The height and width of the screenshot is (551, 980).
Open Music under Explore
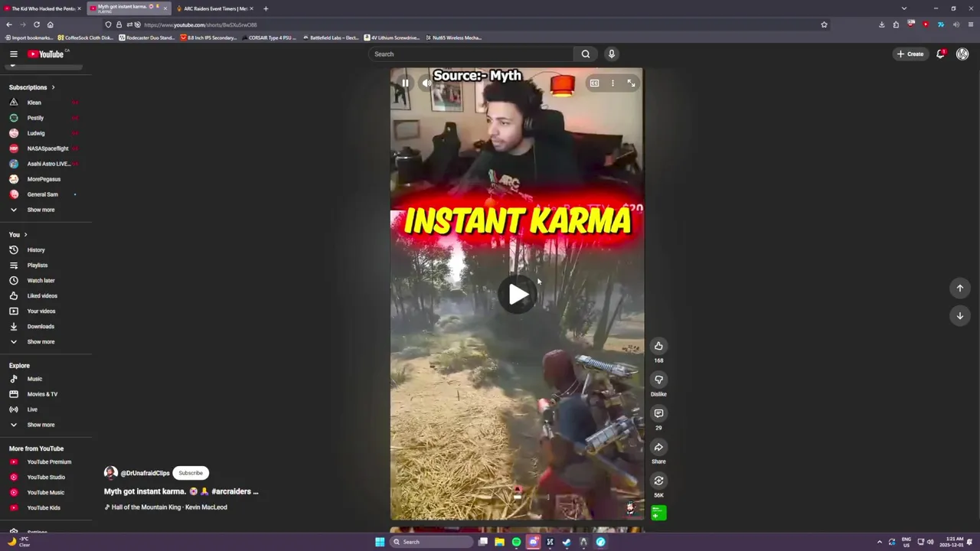34,379
